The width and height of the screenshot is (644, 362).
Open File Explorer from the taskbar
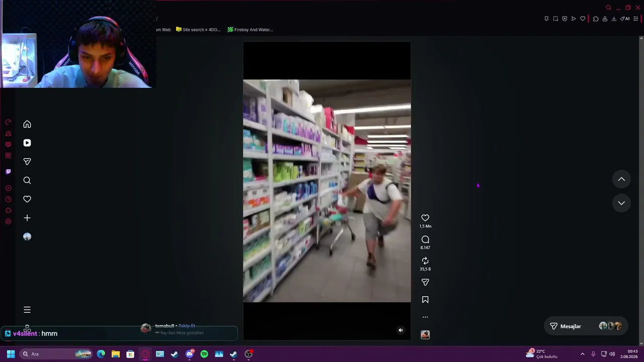(116, 354)
